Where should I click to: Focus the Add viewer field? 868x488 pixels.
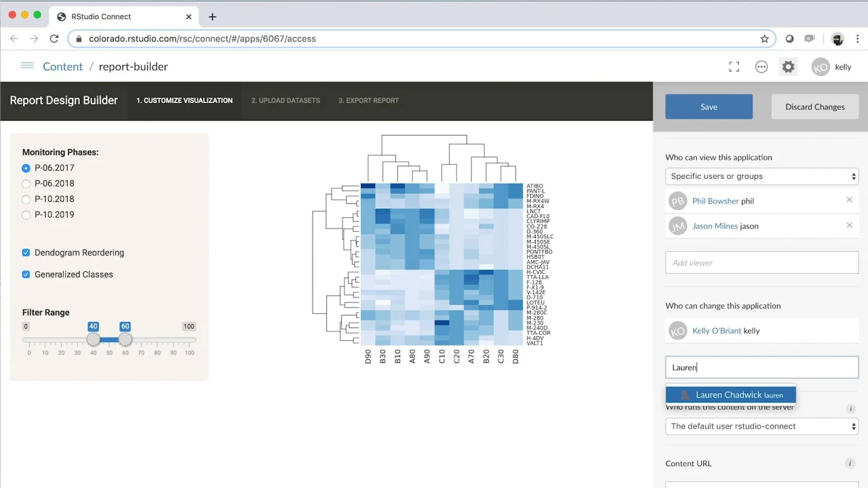762,263
